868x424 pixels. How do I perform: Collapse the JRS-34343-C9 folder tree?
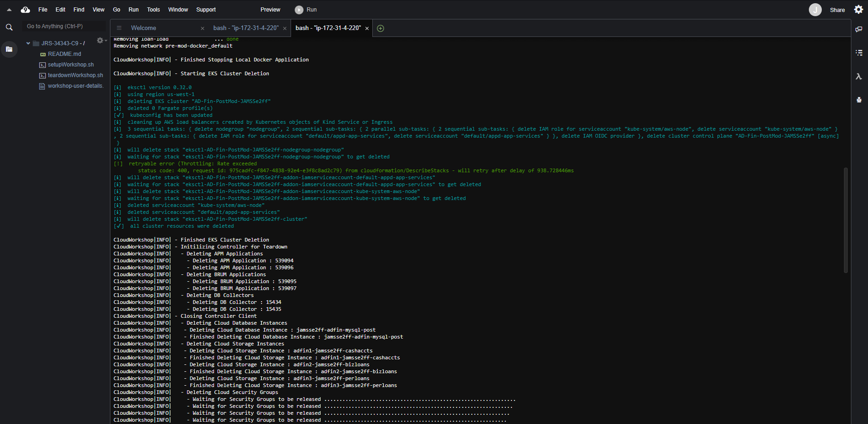28,43
